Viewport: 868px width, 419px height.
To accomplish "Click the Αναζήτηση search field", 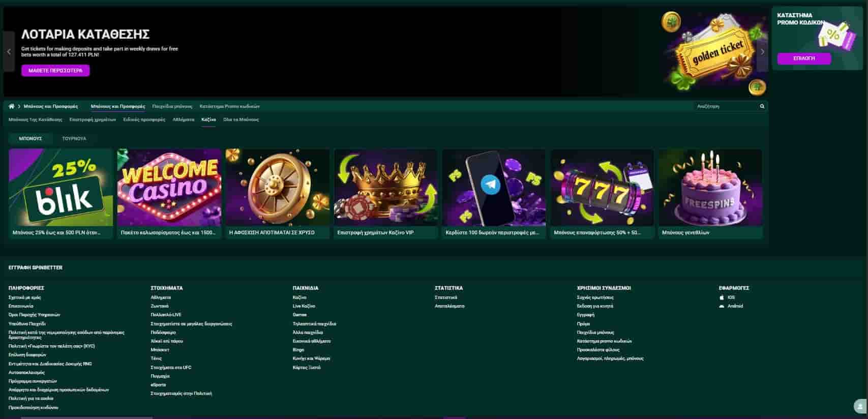I will [x=726, y=106].
